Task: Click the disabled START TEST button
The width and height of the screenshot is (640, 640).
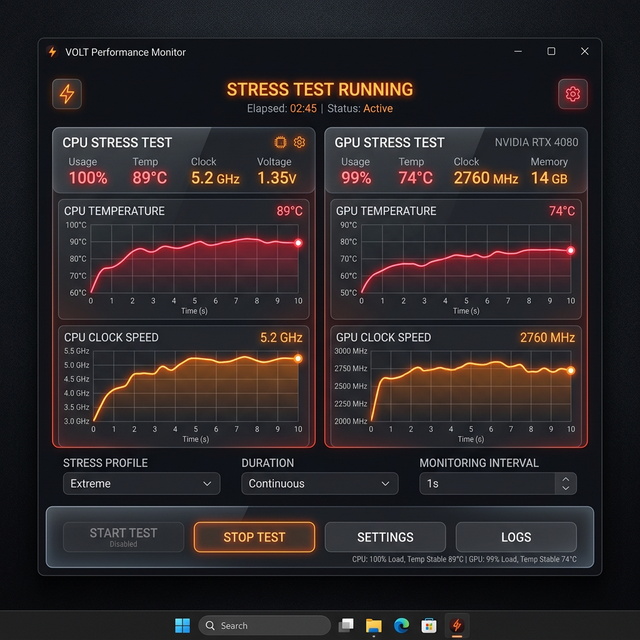Action: pyautogui.click(x=123, y=537)
